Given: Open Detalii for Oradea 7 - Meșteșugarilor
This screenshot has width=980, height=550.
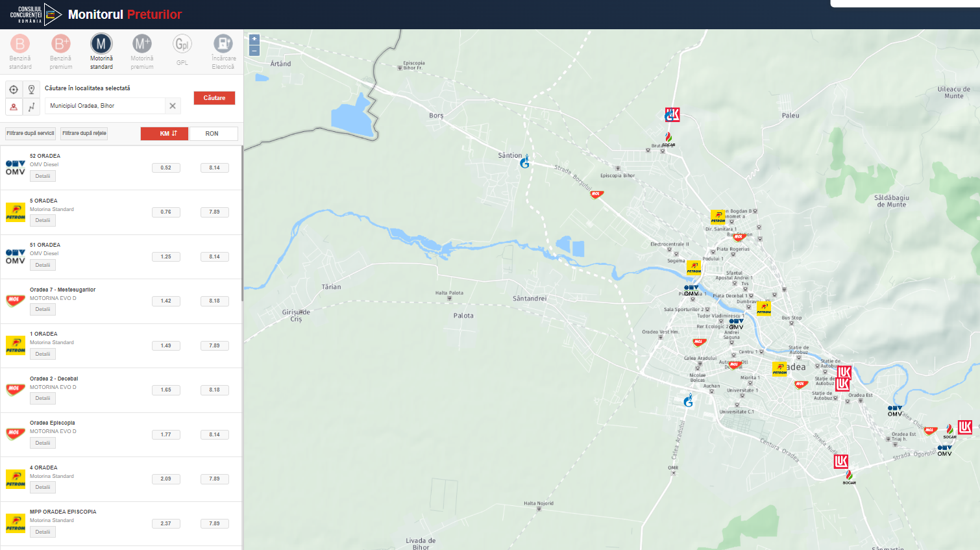Looking at the screenshot, I should [x=43, y=310].
